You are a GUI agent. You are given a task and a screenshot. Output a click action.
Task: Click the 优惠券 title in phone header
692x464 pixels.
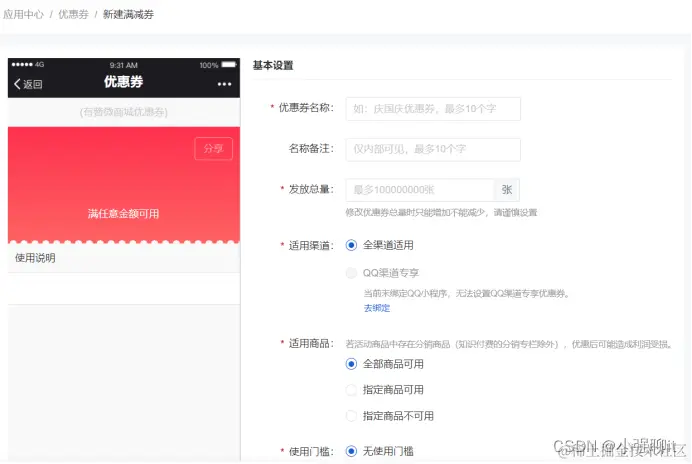[123, 82]
